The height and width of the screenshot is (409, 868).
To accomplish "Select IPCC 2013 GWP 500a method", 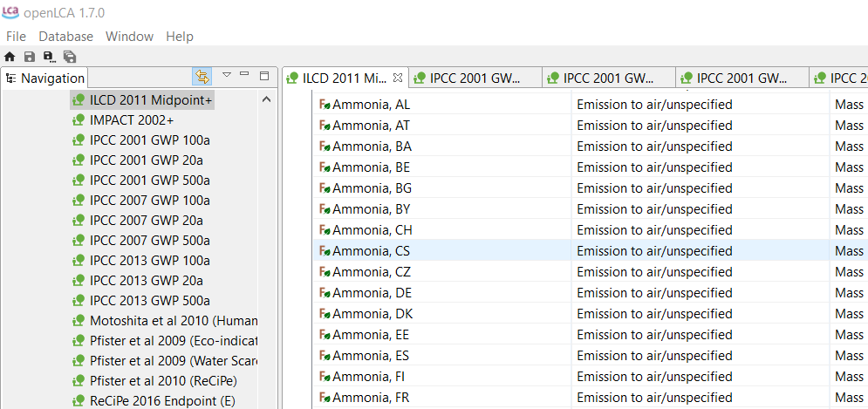I will tap(149, 301).
